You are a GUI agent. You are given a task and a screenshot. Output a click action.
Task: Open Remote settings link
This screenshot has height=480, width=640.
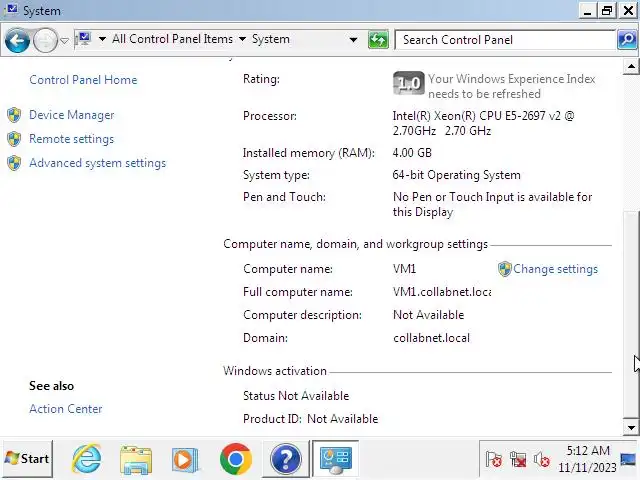[71, 139]
